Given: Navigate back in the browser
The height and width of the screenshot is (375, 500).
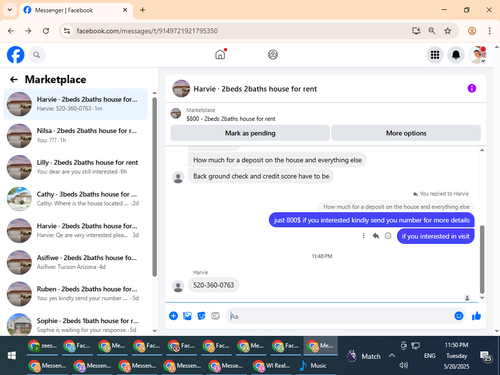Looking at the screenshot, I should (x=11, y=31).
